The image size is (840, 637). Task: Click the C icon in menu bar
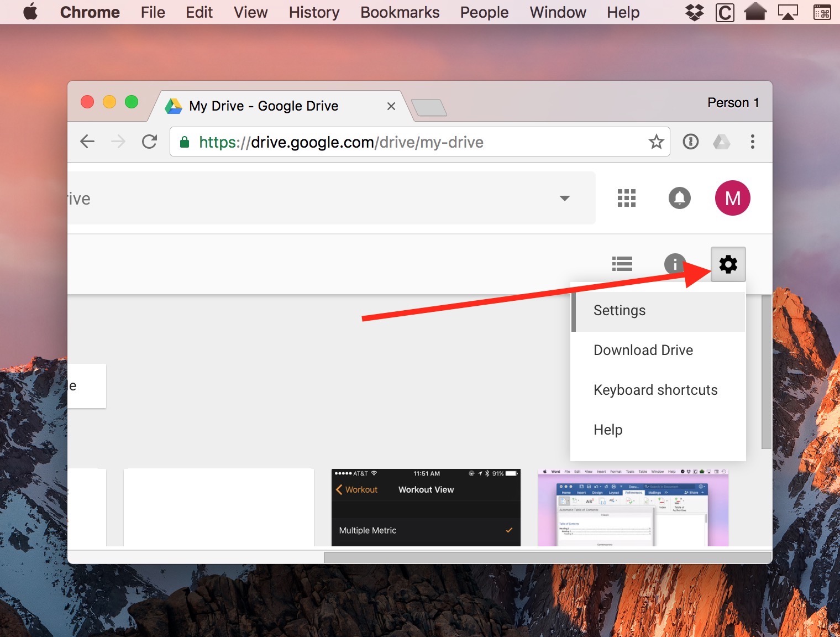725,12
